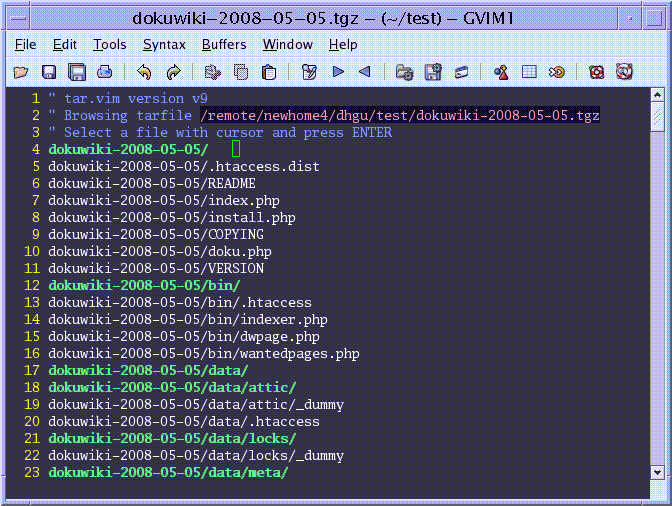Select the bin/indexer.php entry
Viewport: 672px width, 506px height.
[188, 320]
